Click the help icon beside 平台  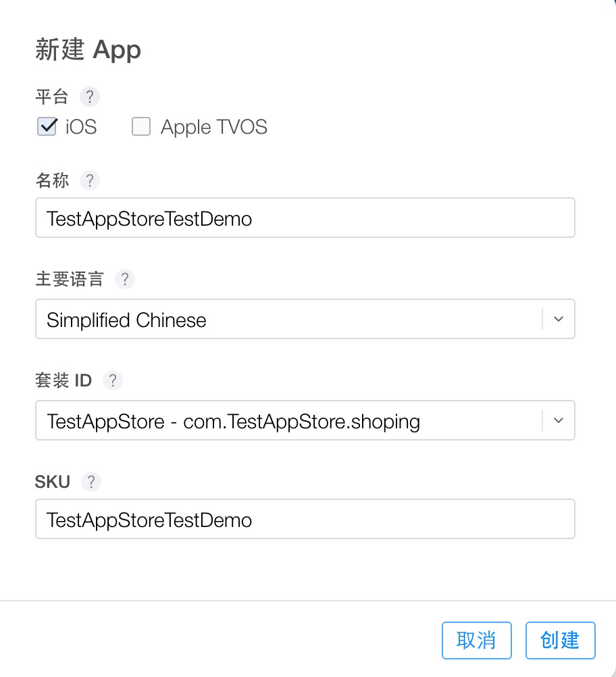[89, 97]
